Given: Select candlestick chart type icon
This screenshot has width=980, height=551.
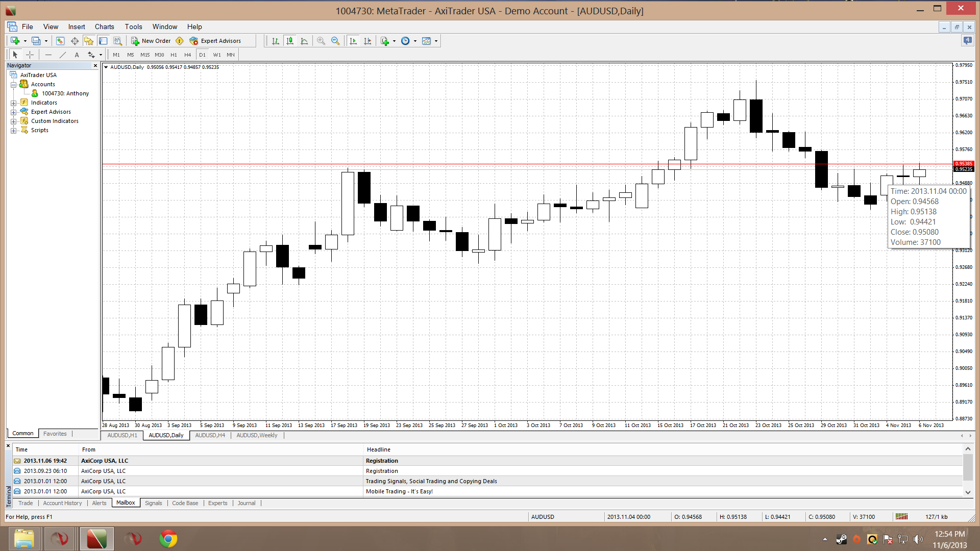Looking at the screenshot, I should [x=290, y=41].
